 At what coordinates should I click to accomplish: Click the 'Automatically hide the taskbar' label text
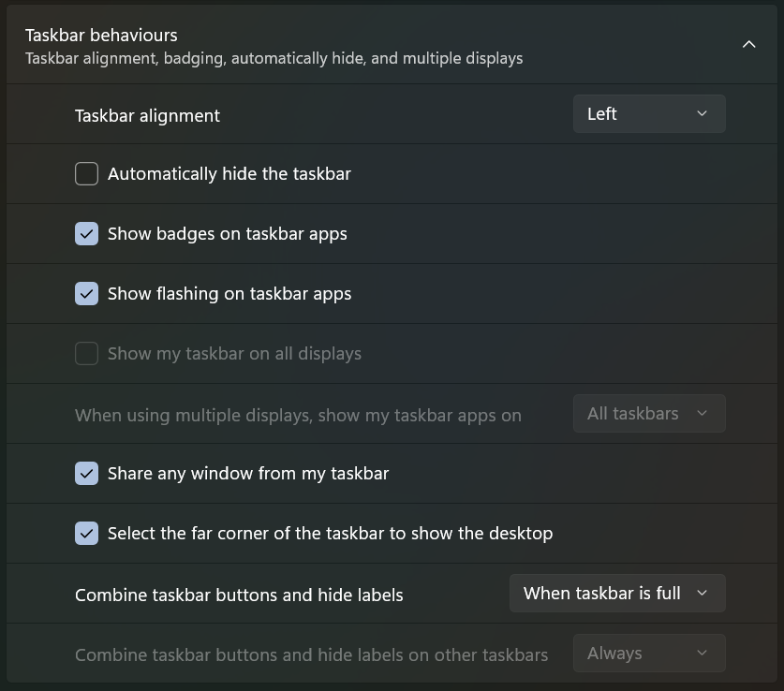(x=229, y=173)
